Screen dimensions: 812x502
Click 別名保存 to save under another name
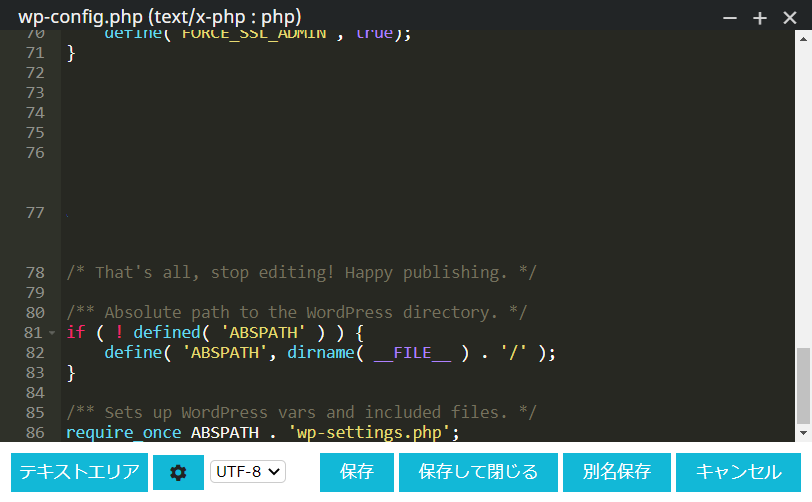click(x=616, y=472)
